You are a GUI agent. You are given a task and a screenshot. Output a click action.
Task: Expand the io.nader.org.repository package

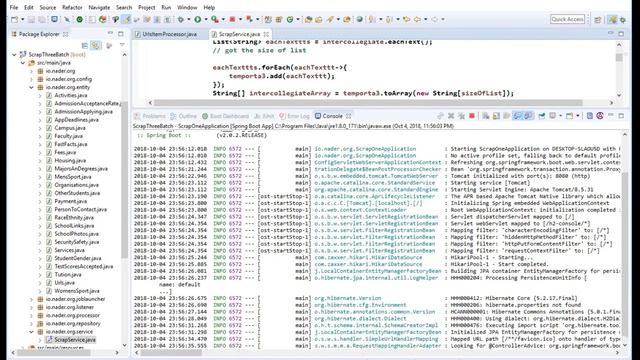pos(31,324)
